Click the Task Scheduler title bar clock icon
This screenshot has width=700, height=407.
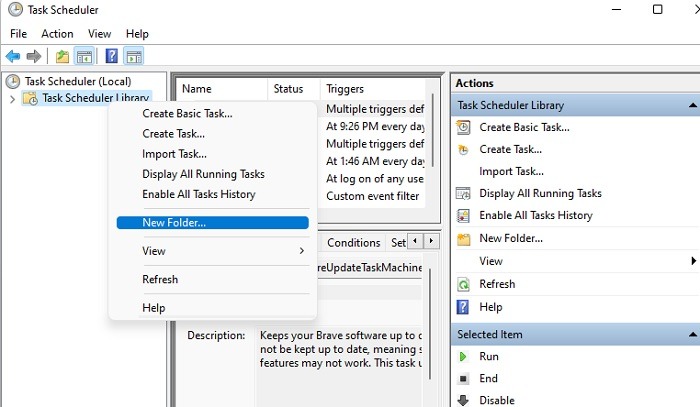(x=15, y=9)
